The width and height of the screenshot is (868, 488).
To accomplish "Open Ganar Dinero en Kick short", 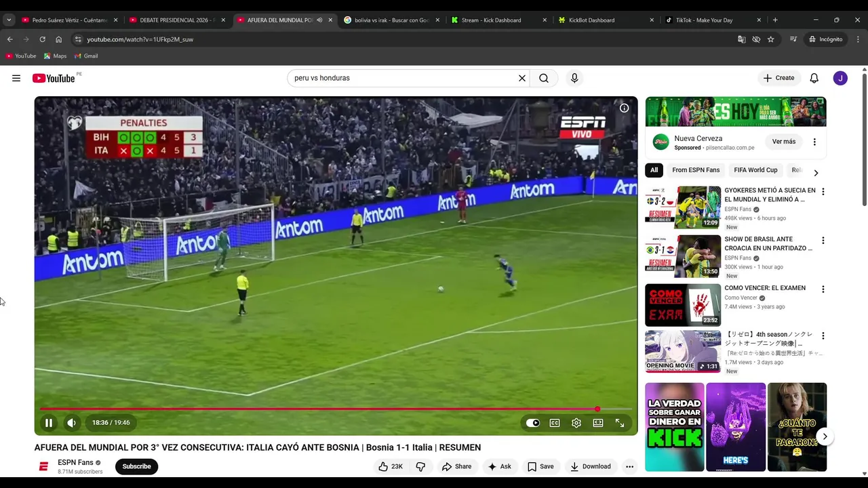I will (x=675, y=427).
